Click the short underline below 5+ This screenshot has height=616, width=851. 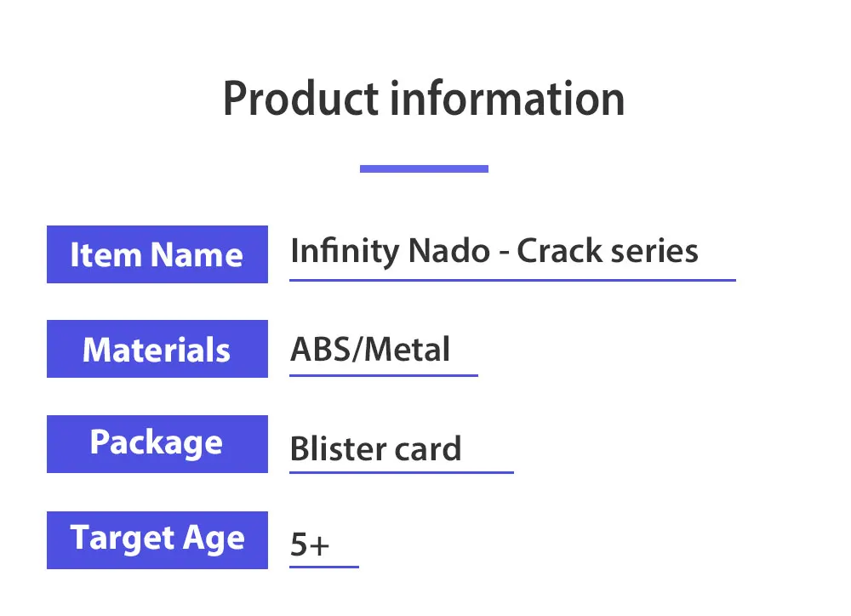coord(323,566)
